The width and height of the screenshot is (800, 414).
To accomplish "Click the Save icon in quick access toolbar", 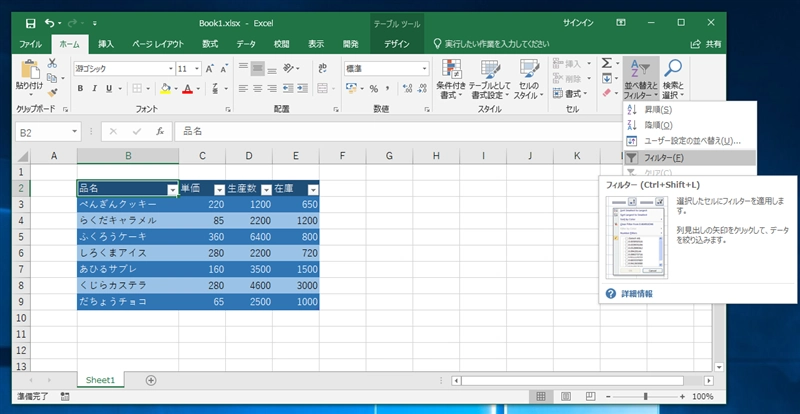I will click(31, 23).
